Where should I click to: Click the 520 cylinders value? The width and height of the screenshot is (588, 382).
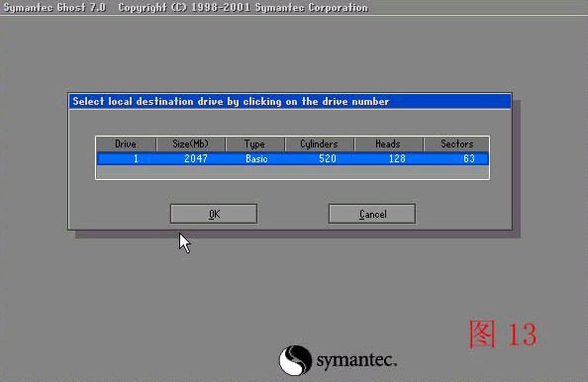coord(328,158)
